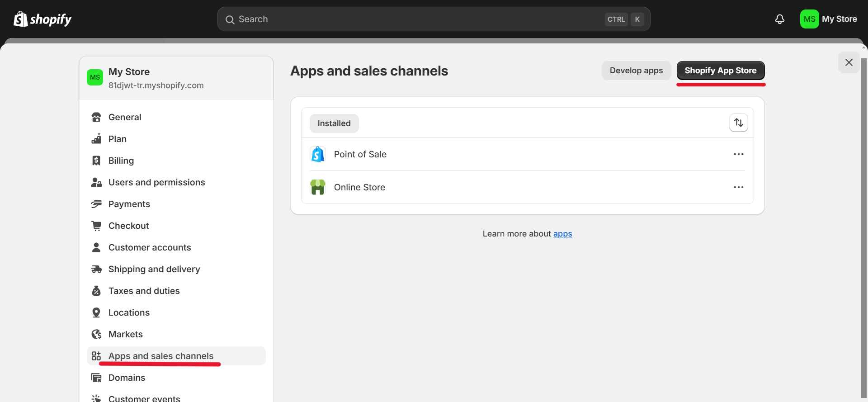Image resolution: width=868 pixels, height=402 pixels.
Task: Click the Markets globe icon
Action: point(96,334)
